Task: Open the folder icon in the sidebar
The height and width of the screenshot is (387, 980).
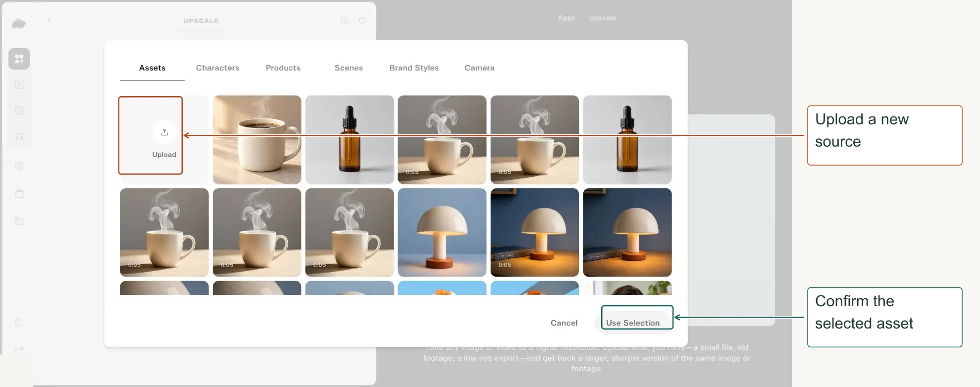Action: 19,221
